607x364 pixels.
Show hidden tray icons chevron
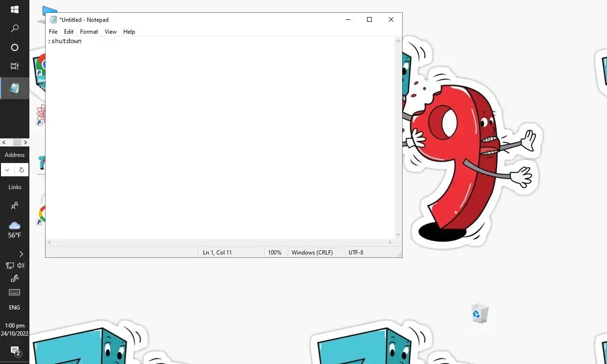point(21,254)
